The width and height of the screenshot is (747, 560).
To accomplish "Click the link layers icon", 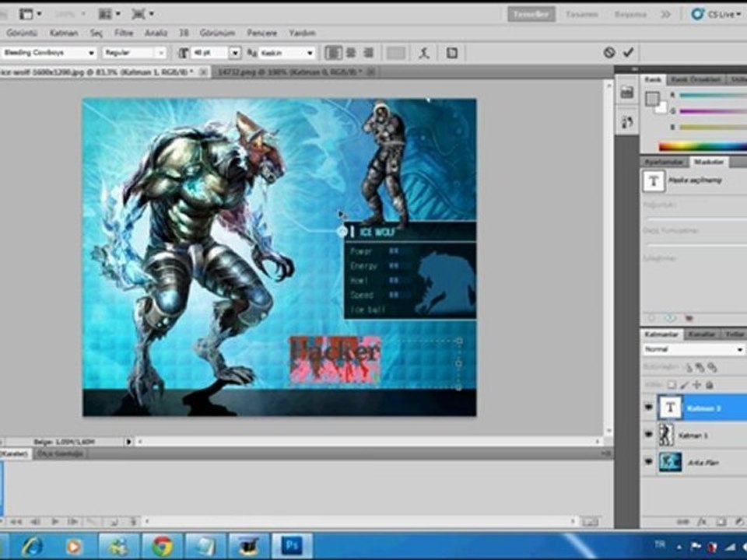I will pyautogui.click(x=683, y=522).
